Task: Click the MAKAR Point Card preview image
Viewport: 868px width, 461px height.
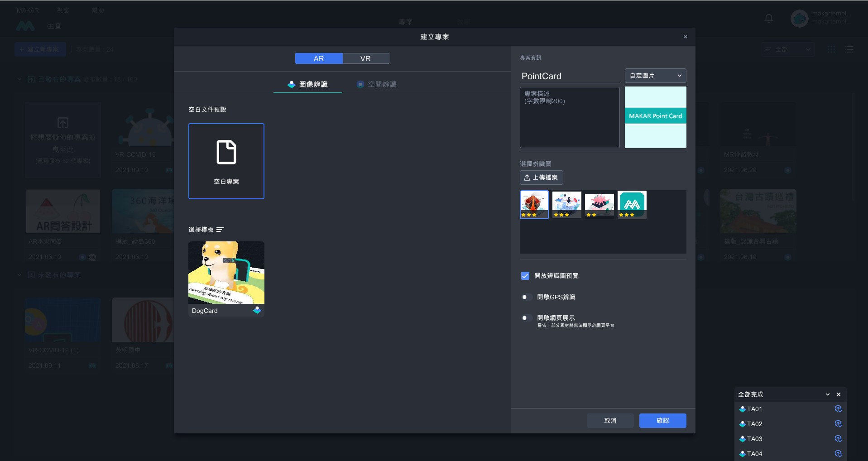Action: [x=656, y=117]
